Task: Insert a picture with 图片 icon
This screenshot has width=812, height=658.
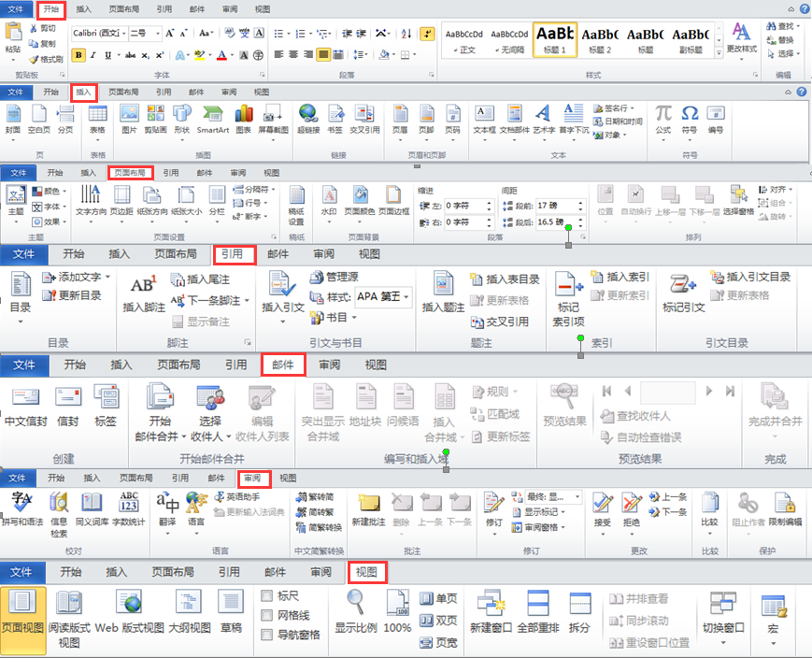Action: (x=129, y=113)
